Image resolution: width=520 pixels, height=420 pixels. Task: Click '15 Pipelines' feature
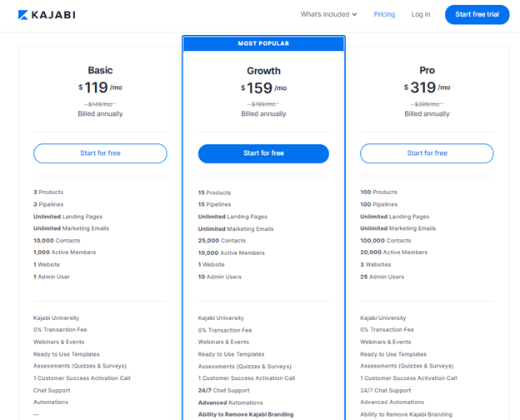214,204
